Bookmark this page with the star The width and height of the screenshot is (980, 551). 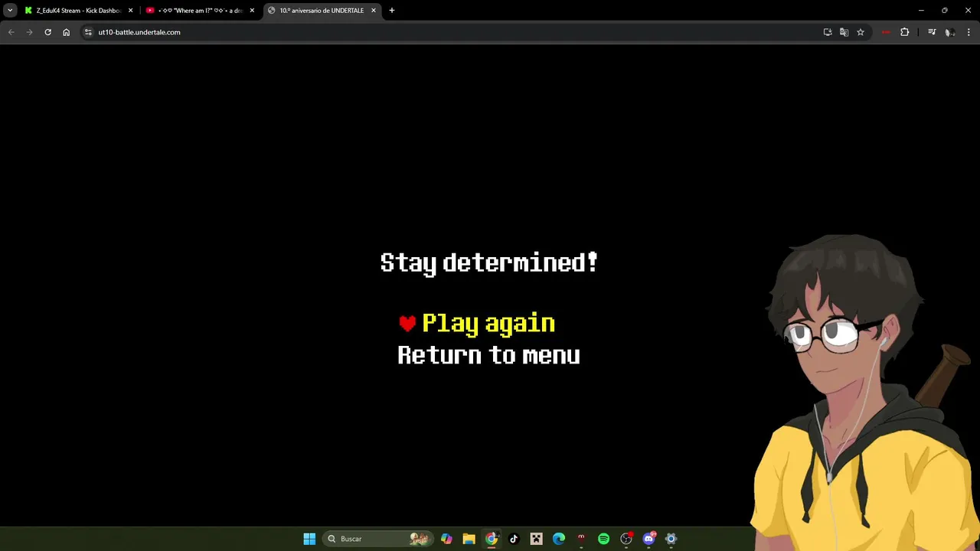tap(861, 32)
